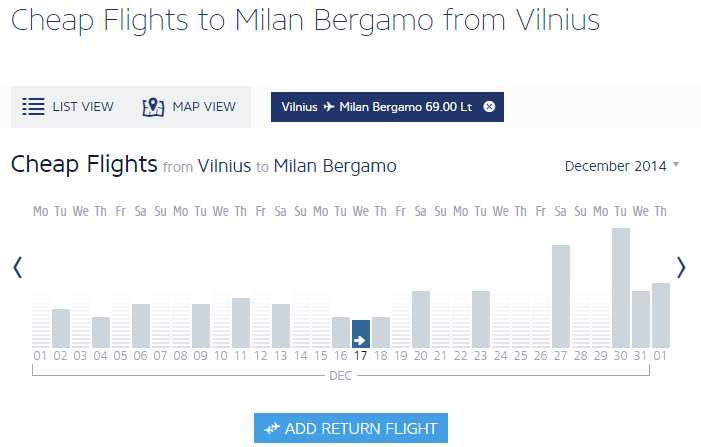Click the airplane icon in route tag
701x447 pixels.
tap(329, 107)
